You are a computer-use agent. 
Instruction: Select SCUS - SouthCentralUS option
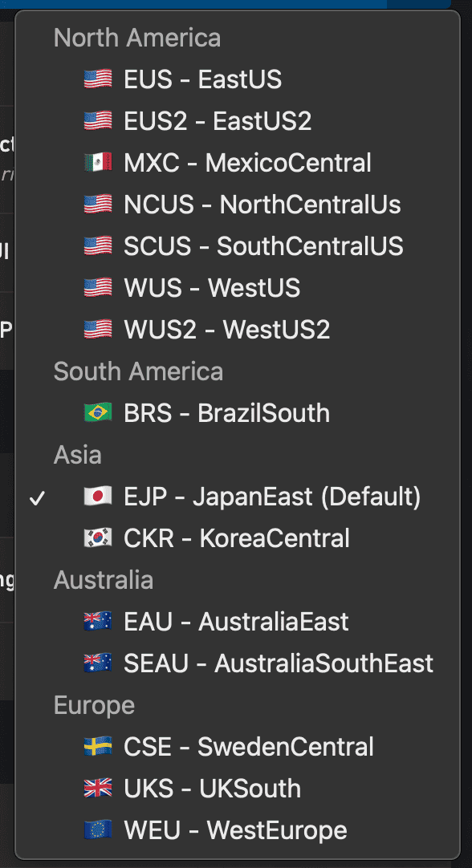click(238, 245)
